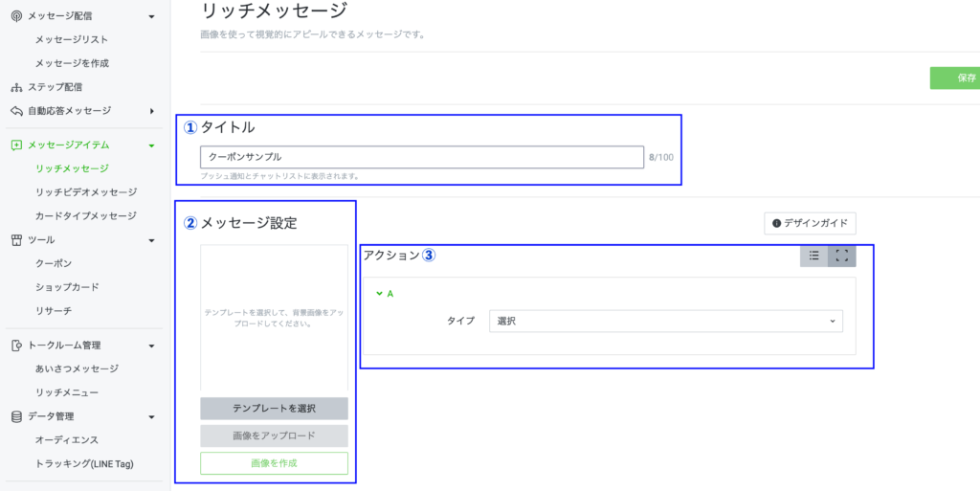Click the database icon beside データ管理

(x=16, y=416)
